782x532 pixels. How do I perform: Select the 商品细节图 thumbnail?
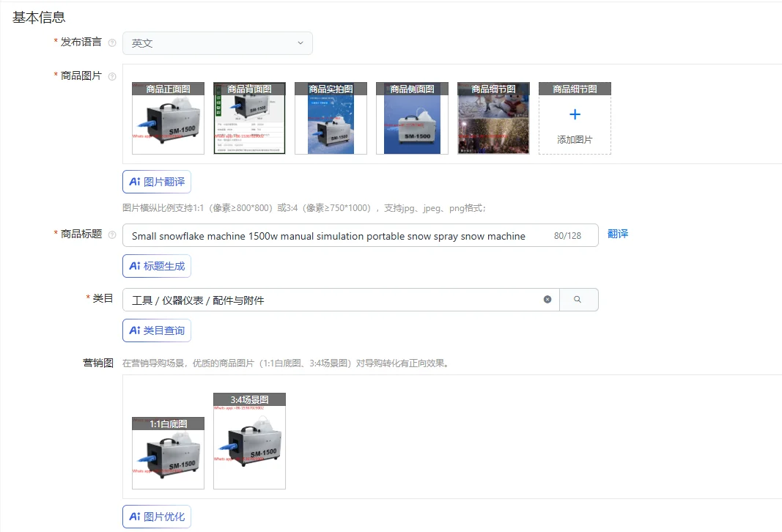(493, 118)
